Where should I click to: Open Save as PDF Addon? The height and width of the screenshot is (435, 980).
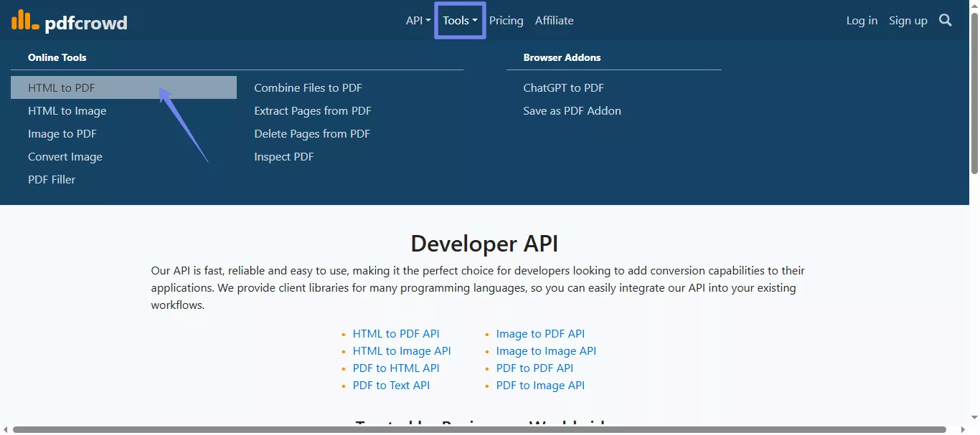[x=573, y=110]
